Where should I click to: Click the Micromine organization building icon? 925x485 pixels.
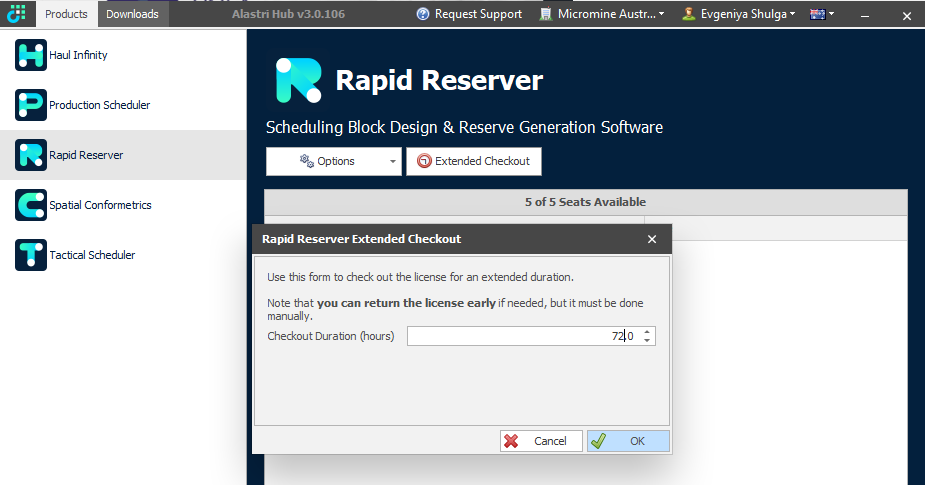point(546,14)
